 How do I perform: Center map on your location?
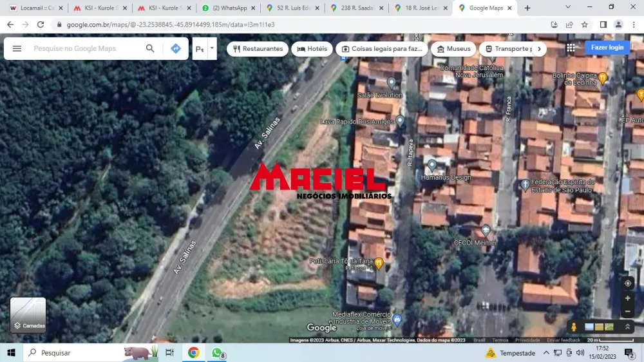[x=628, y=283]
